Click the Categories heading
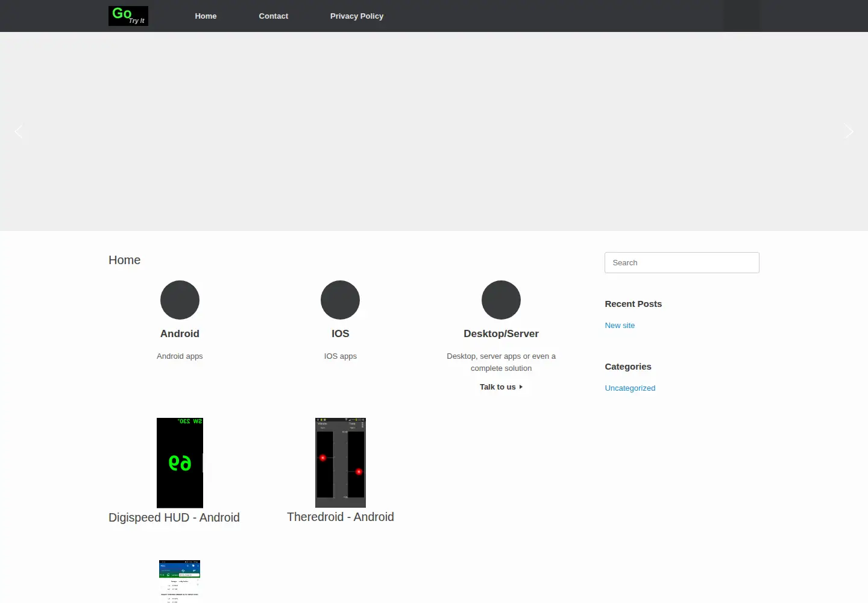This screenshot has height=603, width=868. [628, 367]
